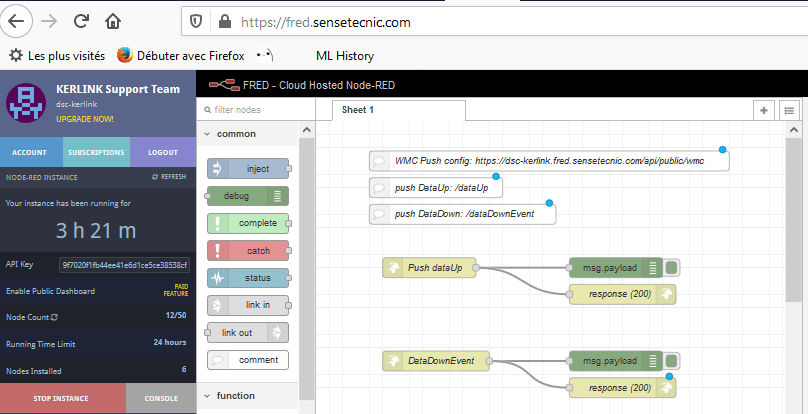The image size is (808, 414).
Task: Pick the complete node from palette
Action: [247, 223]
